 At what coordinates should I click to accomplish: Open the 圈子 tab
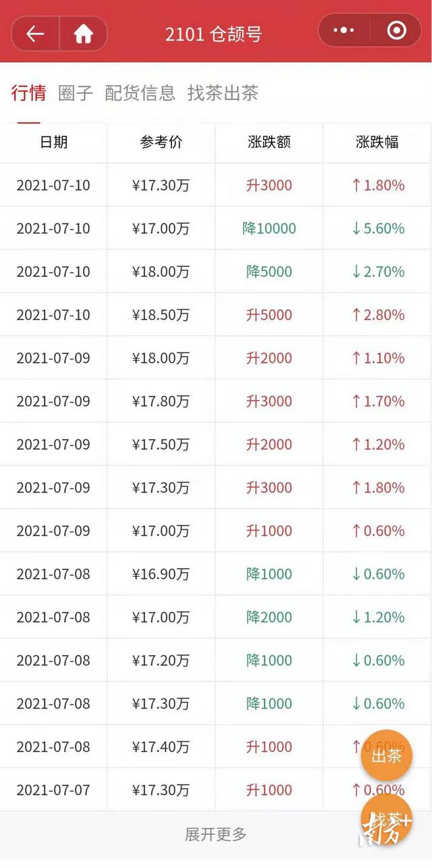click(76, 93)
